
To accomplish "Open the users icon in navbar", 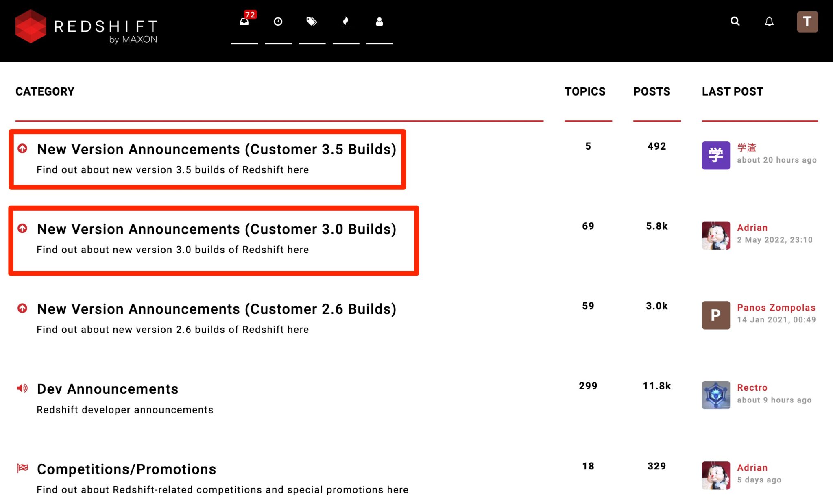I will [x=379, y=22].
